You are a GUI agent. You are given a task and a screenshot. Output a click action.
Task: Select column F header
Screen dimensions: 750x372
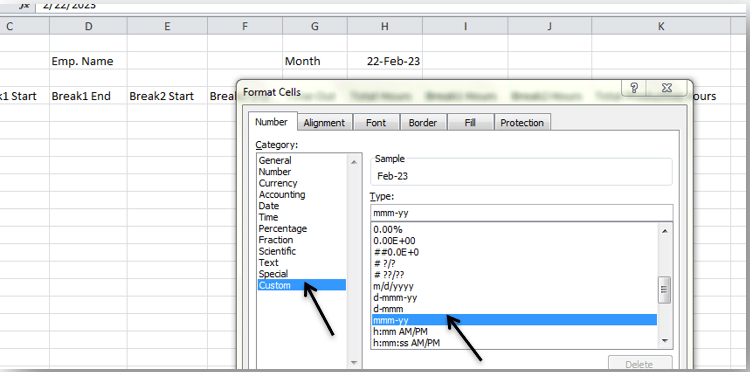244,26
